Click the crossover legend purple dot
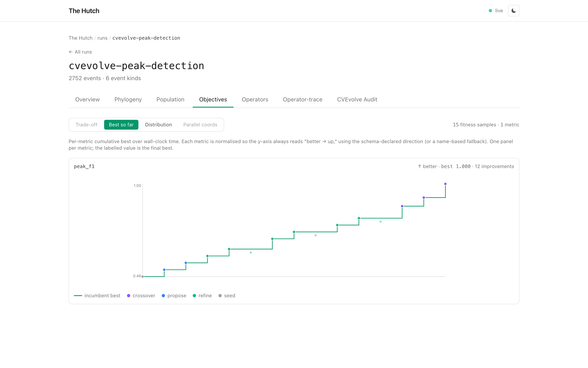This screenshot has height=368, width=588. (x=129, y=295)
